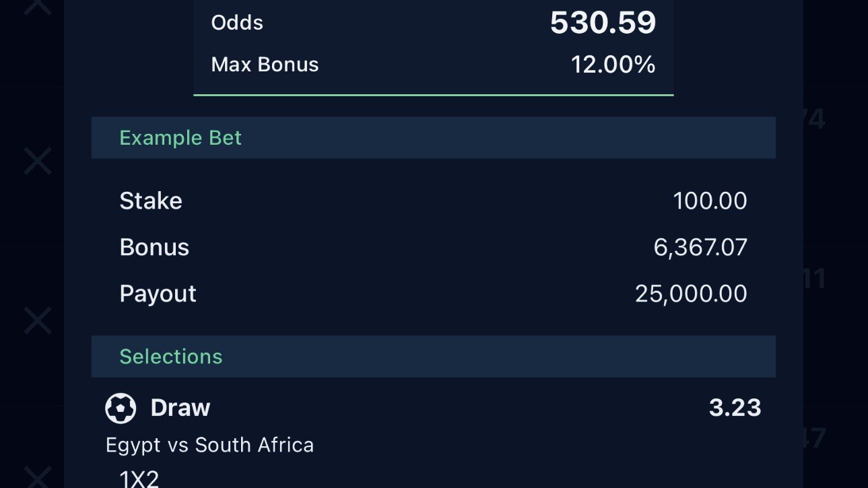868x488 pixels.
Task: Select the Example Bet section header
Action: 434,138
